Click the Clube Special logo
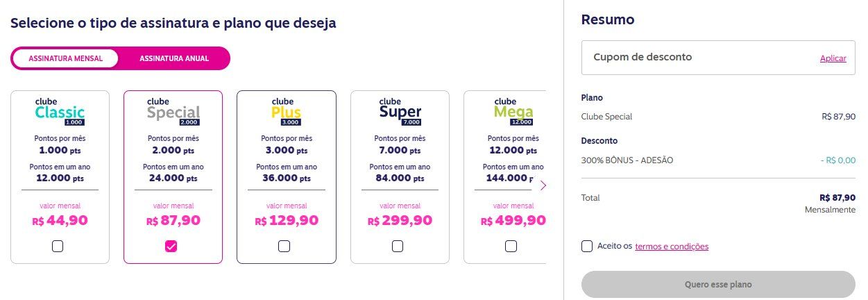This screenshot has height=300, width=868. tap(173, 112)
